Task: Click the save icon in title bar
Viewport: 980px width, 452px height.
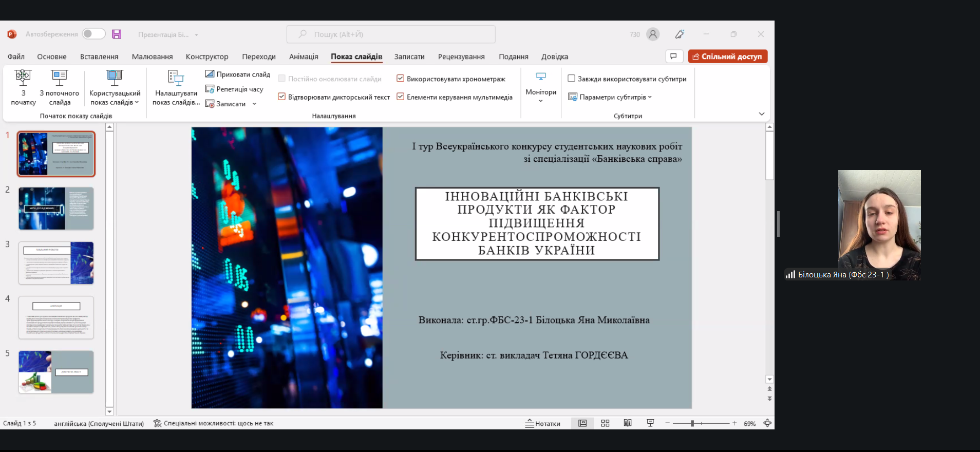Action: tap(117, 34)
